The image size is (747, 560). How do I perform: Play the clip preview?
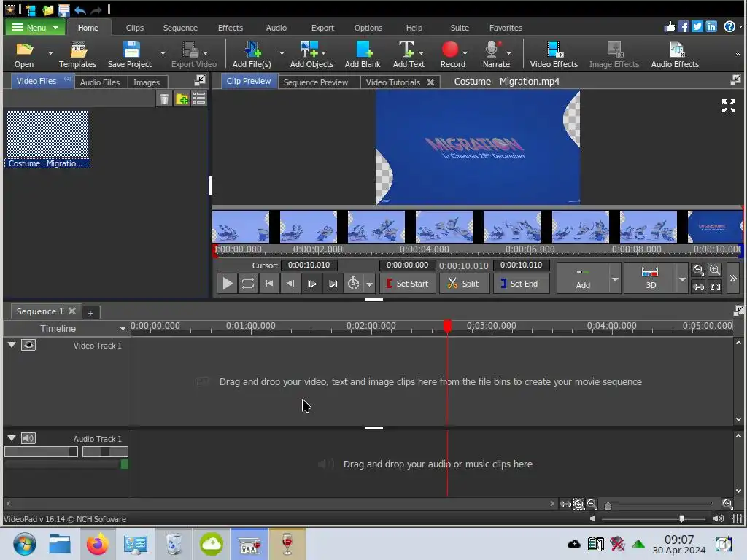coord(228,284)
